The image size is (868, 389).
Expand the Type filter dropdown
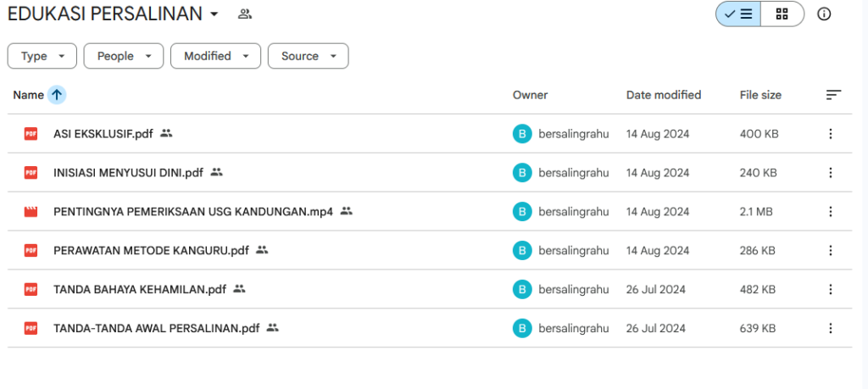tap(42, 56)
